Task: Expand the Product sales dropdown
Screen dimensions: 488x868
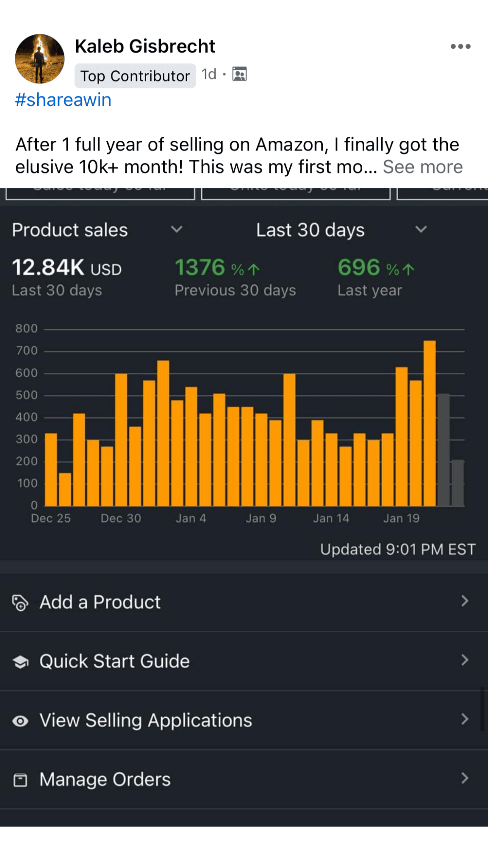Action: pos(177,229)
